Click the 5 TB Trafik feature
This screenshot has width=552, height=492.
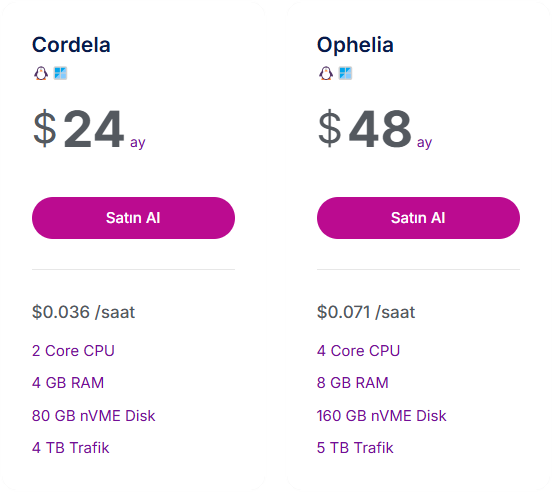[355, 448]
